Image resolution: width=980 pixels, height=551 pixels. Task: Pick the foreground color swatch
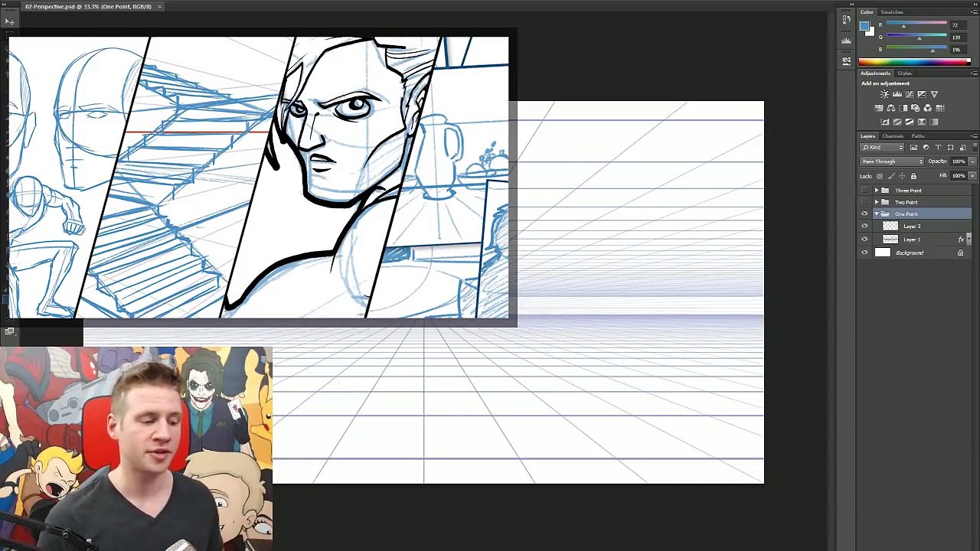(864, 26)
